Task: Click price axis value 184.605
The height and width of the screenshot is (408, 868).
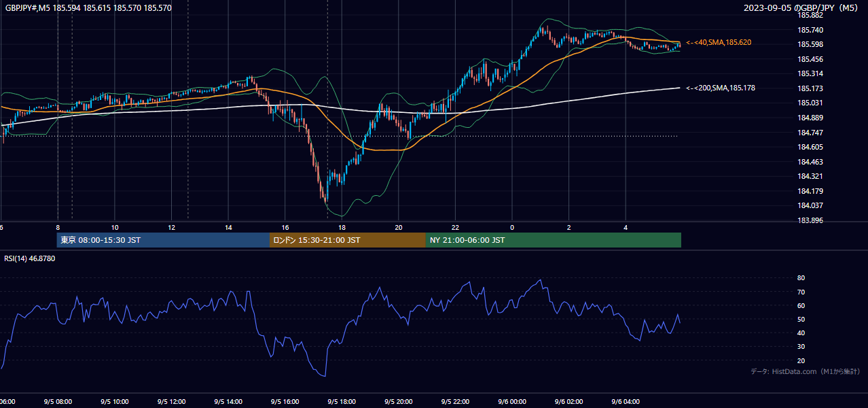Action: (x=811, y=147)
